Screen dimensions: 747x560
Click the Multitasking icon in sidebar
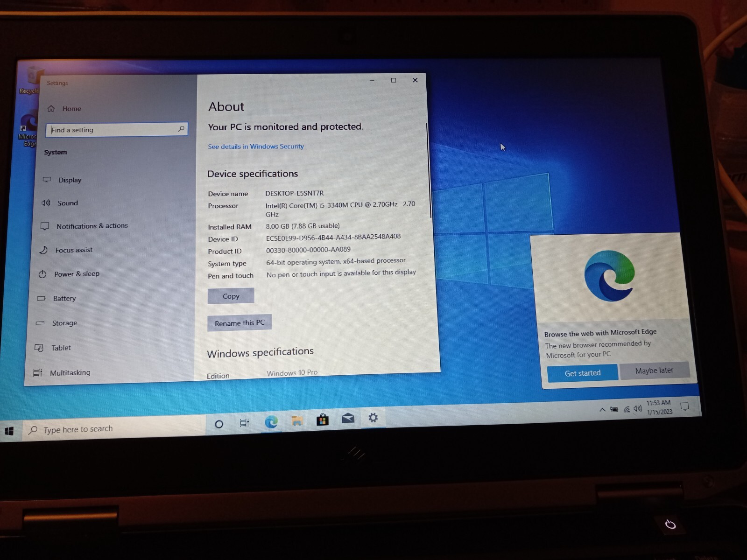[x=37, y=372]
